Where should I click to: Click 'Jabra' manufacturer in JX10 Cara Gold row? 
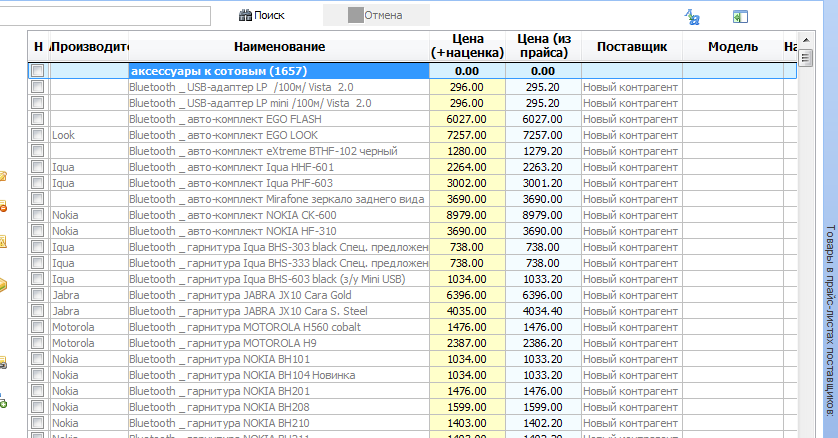pos(89,295)
